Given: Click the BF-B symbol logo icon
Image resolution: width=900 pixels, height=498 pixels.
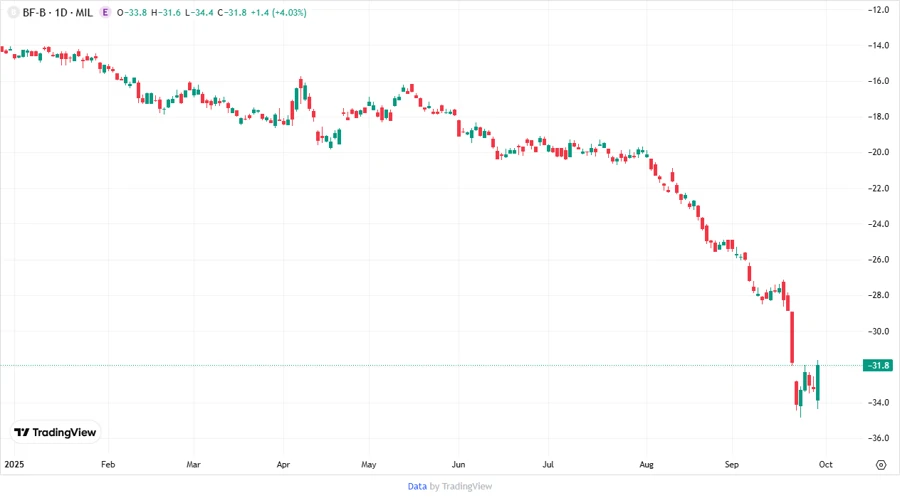Looking at the screenshot, I should [13, 12].
